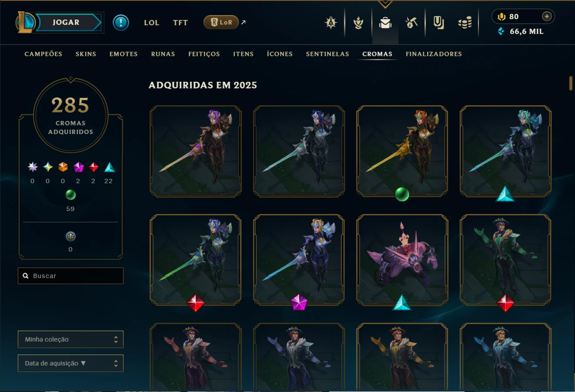Viewport: 575px width, 392px height.
Task: Click the blue alert notification icon
Action: [x=121, y=22]
